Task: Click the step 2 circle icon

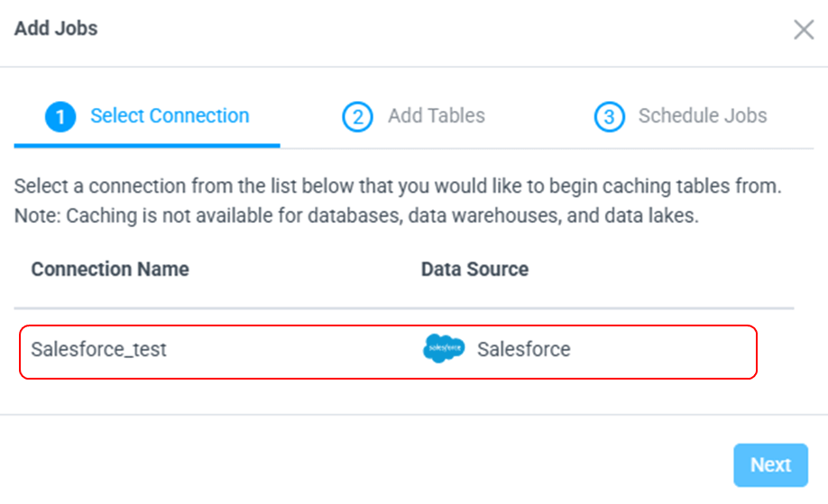Action: tap(357, 116)
